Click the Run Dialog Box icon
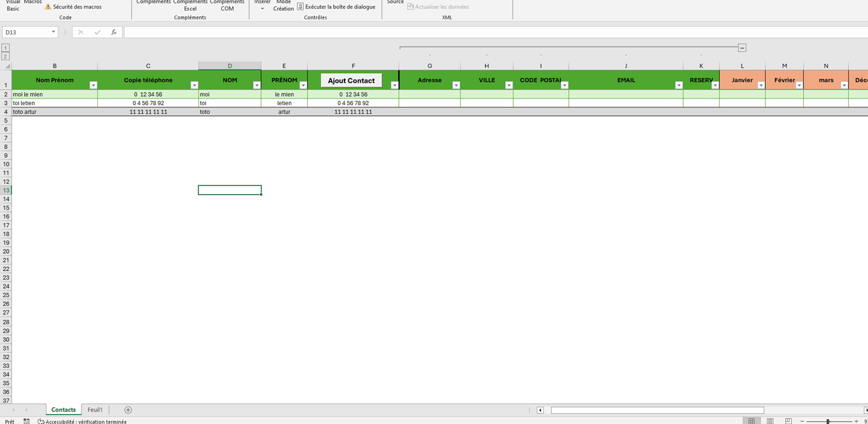This screenshot has height=424, width=868. (x=300, y=7)
